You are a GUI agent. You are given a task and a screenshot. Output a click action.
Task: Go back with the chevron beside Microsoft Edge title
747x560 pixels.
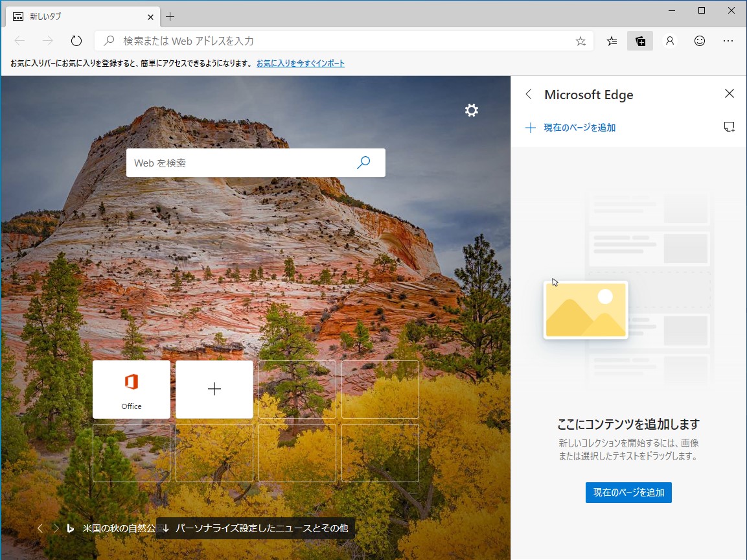pos(529,95)
